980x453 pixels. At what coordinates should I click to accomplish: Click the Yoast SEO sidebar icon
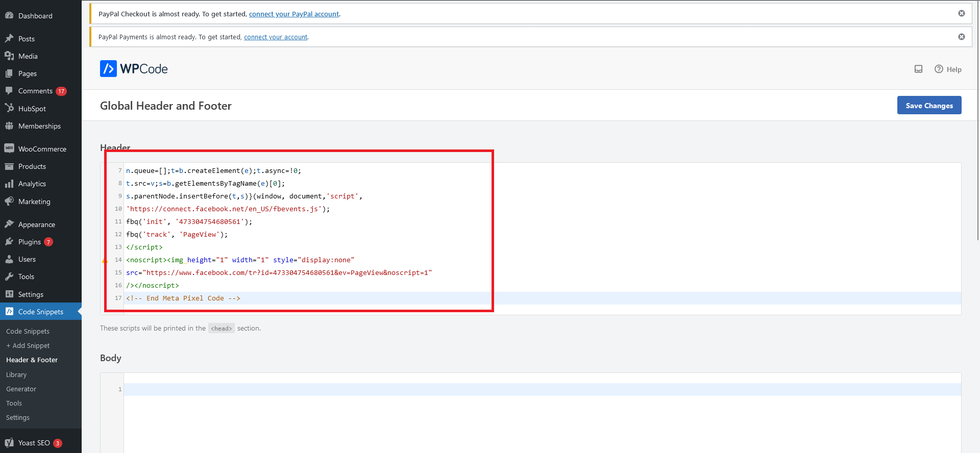(9, 443)
